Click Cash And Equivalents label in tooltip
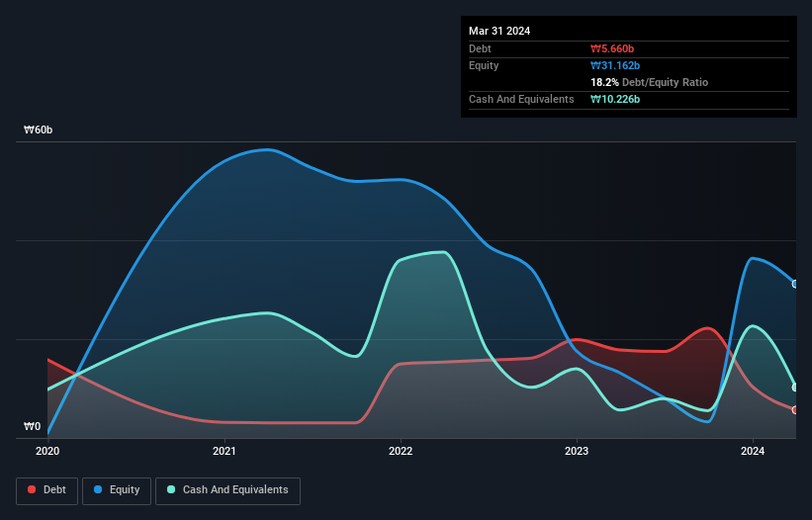This screenshot has width=812, height=520. [x=521, y=99]
